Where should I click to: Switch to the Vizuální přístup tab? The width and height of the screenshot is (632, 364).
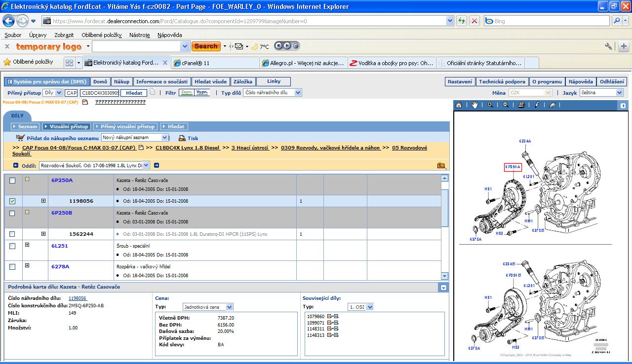[66, 127]
